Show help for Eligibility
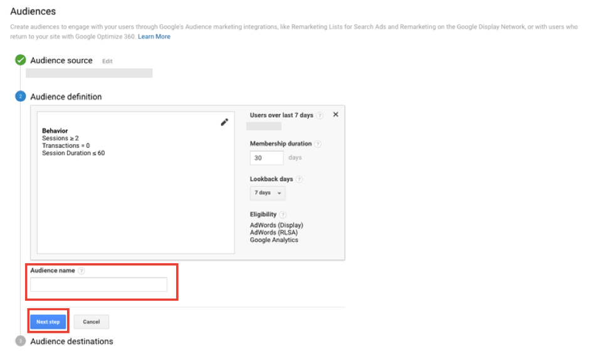This screenshot has height=364, width=589. pos(283,214)
